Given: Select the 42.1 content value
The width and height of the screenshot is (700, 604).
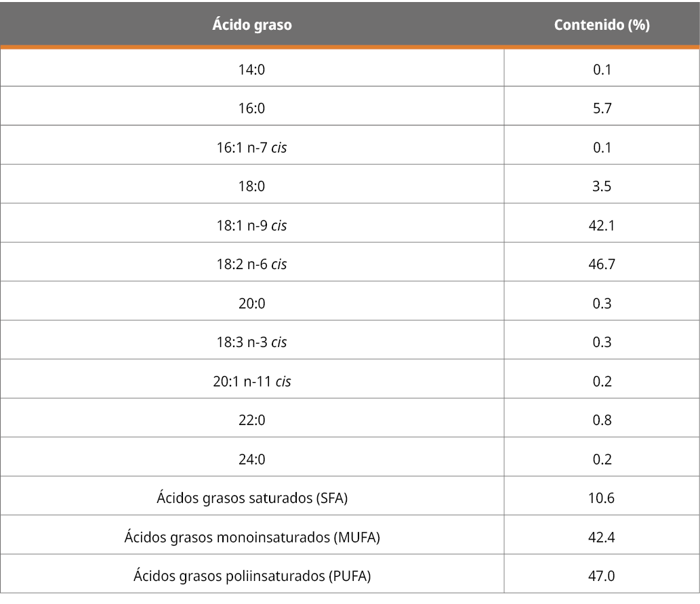Looking at the screenshot, I should point(602,225).
